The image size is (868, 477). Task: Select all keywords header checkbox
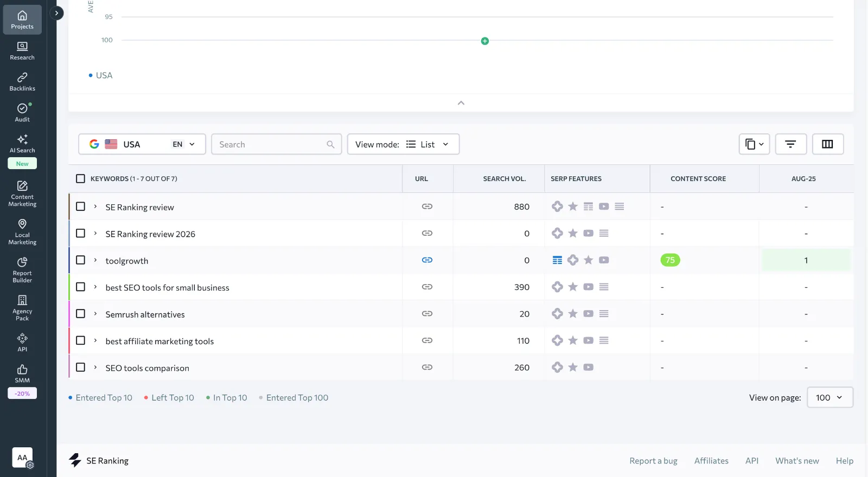click(x=80, y=178)
